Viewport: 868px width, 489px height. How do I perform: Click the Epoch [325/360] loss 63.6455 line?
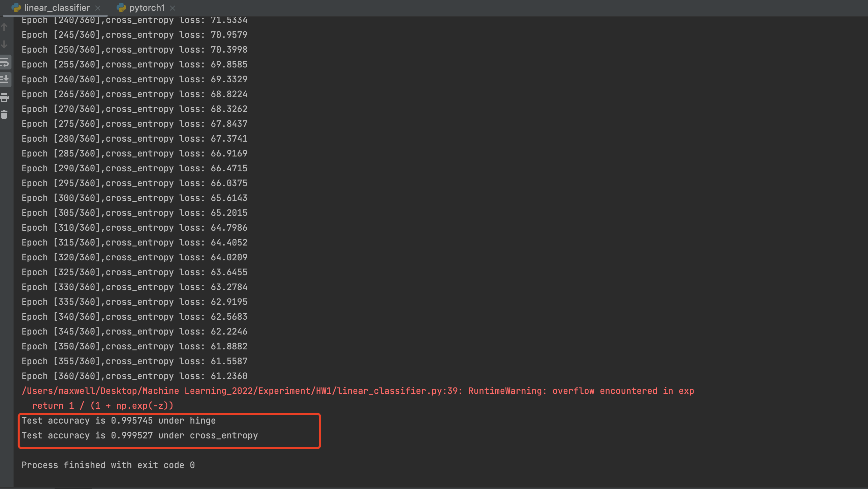[134, 272]
